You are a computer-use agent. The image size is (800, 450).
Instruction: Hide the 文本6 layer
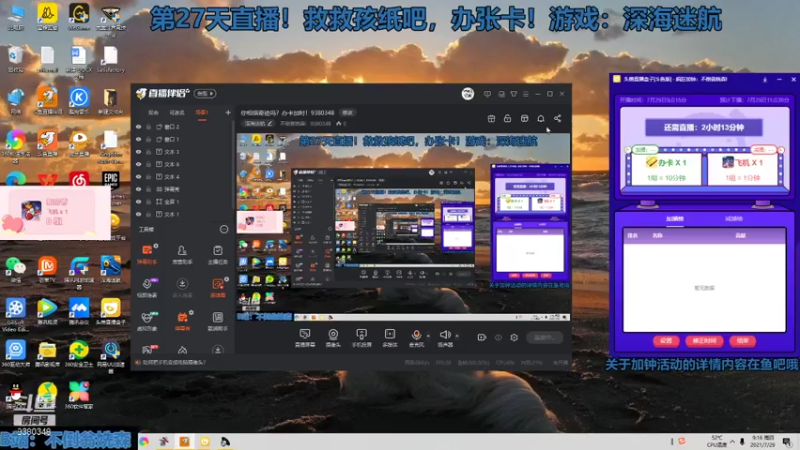point(138,164)
